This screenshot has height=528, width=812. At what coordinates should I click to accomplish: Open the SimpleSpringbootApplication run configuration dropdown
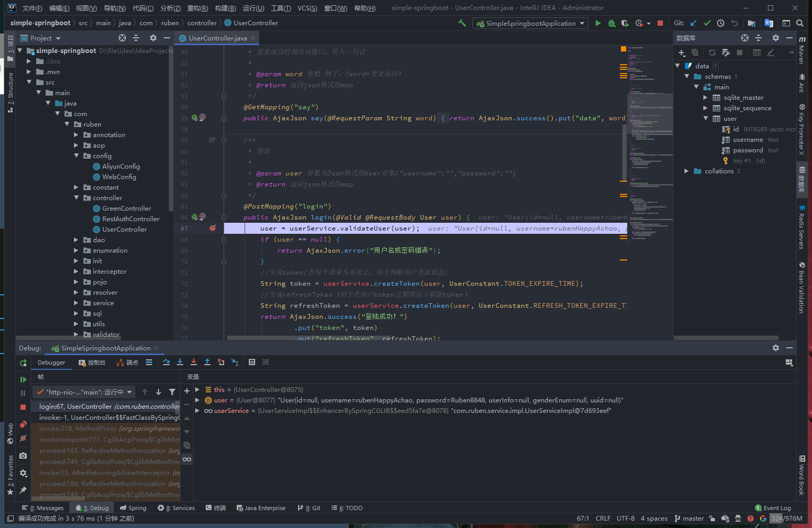coord(530,23)
